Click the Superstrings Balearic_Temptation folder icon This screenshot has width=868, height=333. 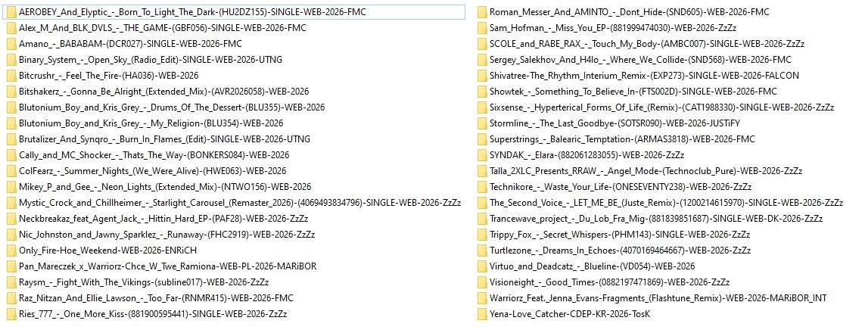coord(482,139)
